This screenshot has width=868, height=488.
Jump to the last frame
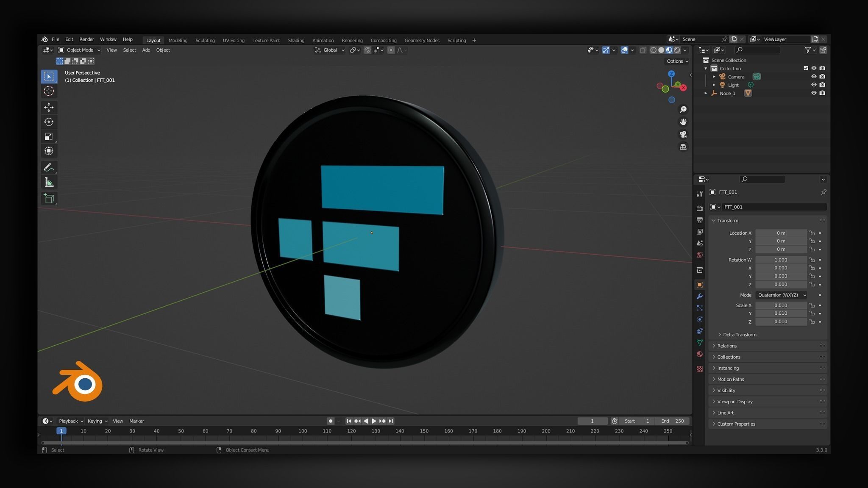pyautogui.click(x=391, y=421)
